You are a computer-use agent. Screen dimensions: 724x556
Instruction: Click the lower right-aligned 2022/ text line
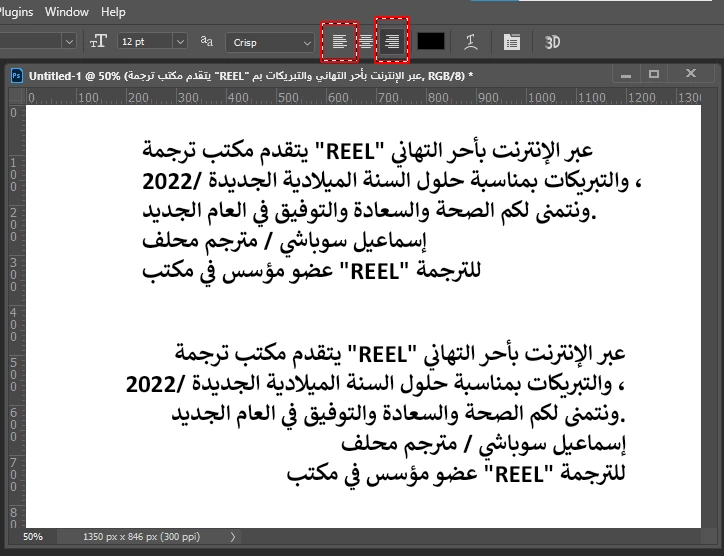(x=375, y=384)
